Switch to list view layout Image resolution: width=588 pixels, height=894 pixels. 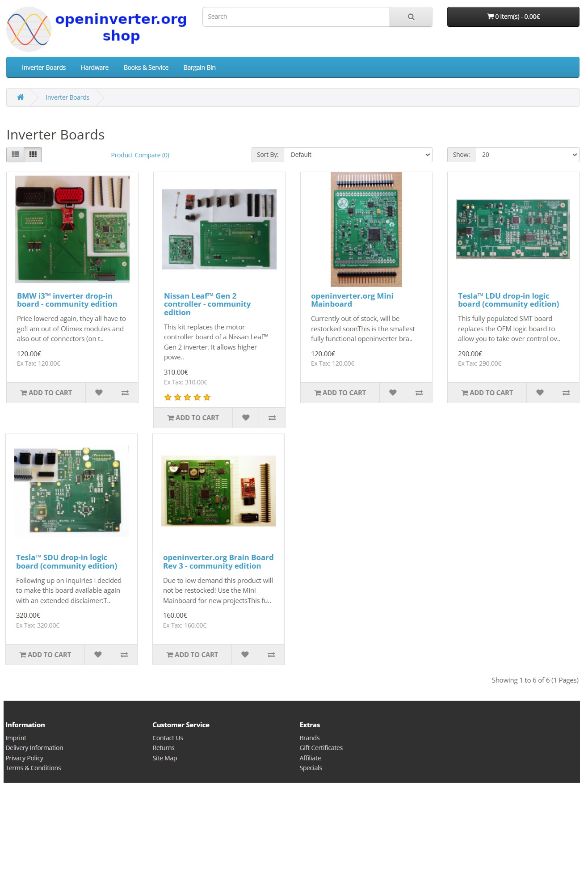16,155
